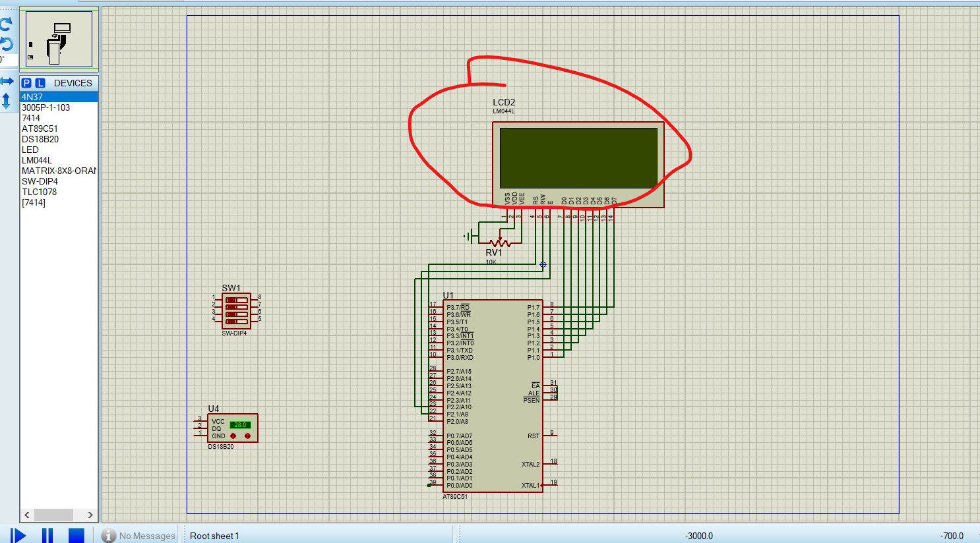The width and height of the screenshot is (980, 543).
Task: Select MATRIX-8X8-ORANGE device entry
Action: (x=59, y=171)
